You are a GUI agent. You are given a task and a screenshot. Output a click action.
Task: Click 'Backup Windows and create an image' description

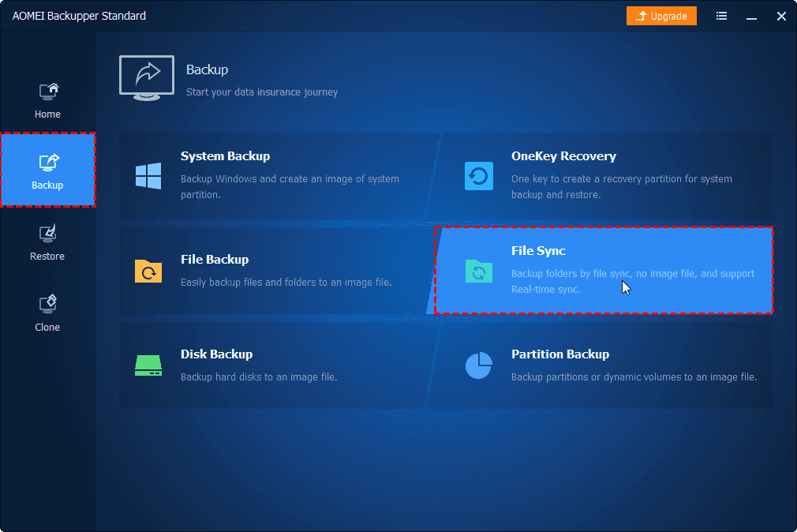coord(290,186)
